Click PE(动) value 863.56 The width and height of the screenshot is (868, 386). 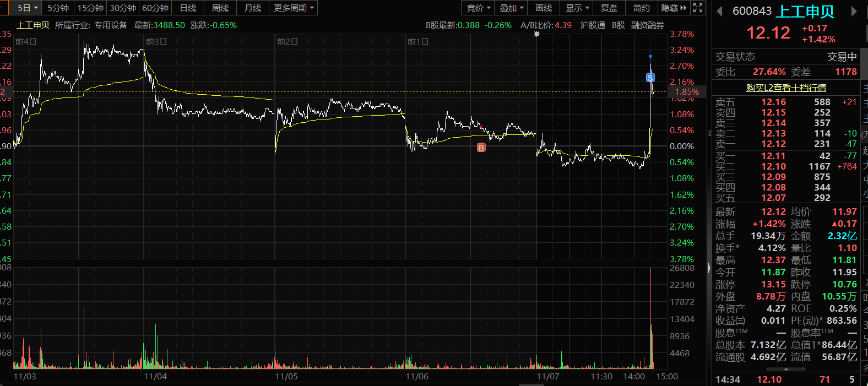842,320
